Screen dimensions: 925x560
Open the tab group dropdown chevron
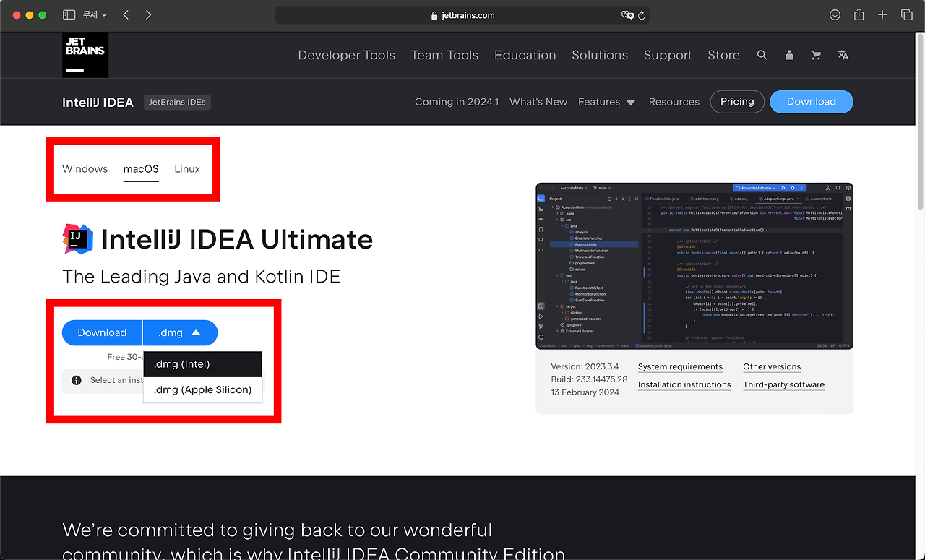point(104,14)
